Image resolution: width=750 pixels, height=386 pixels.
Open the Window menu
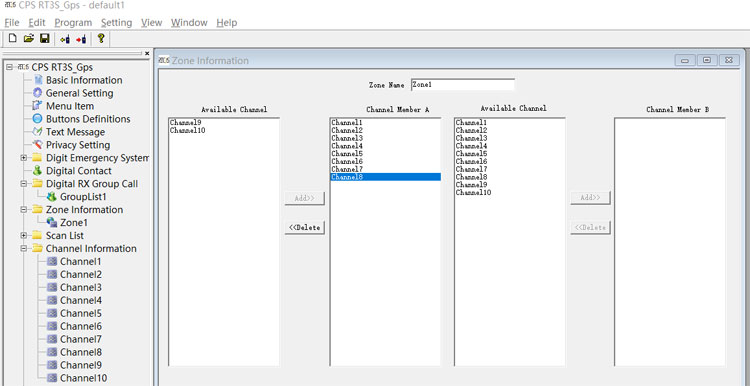189,22
